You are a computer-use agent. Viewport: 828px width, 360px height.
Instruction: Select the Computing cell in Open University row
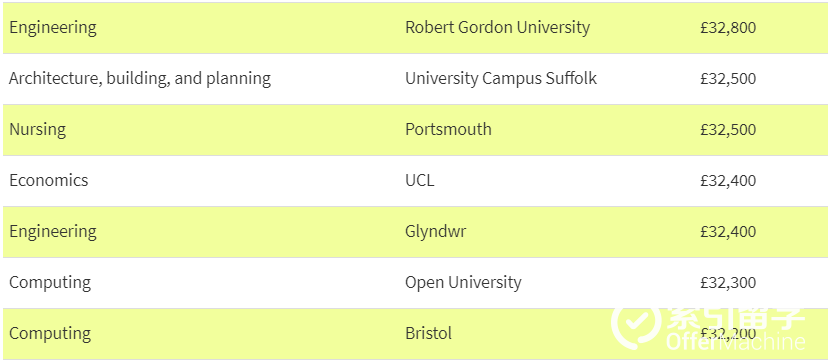50,282
